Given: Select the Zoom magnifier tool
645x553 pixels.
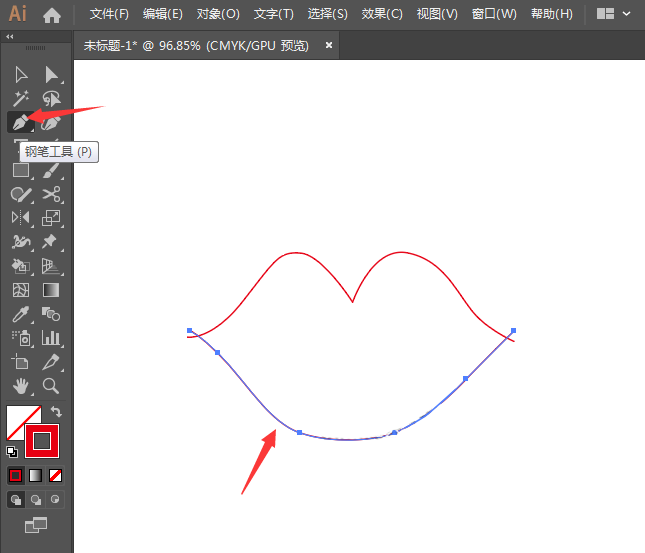Looking at the screenshot, I should [x=51, y=385].
